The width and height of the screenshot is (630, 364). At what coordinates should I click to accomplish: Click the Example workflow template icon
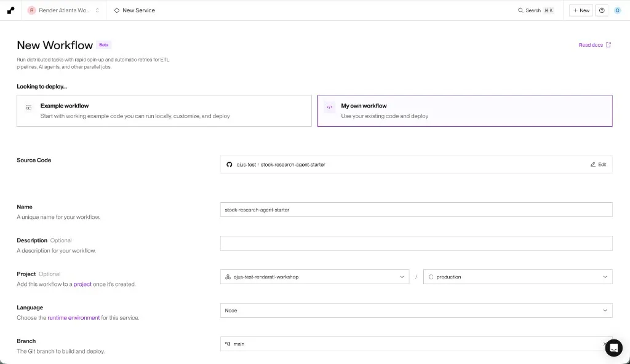tap(29, 107)
